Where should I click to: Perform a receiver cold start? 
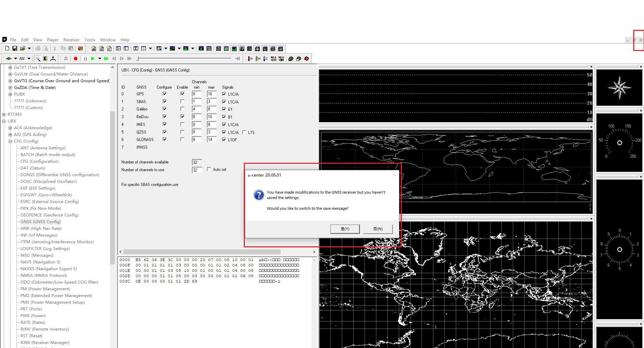coord(265,58)
